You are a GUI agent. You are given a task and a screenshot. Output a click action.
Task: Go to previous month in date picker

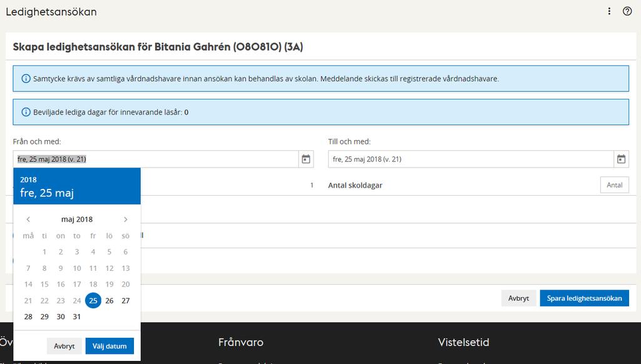(x=28, y=220)
